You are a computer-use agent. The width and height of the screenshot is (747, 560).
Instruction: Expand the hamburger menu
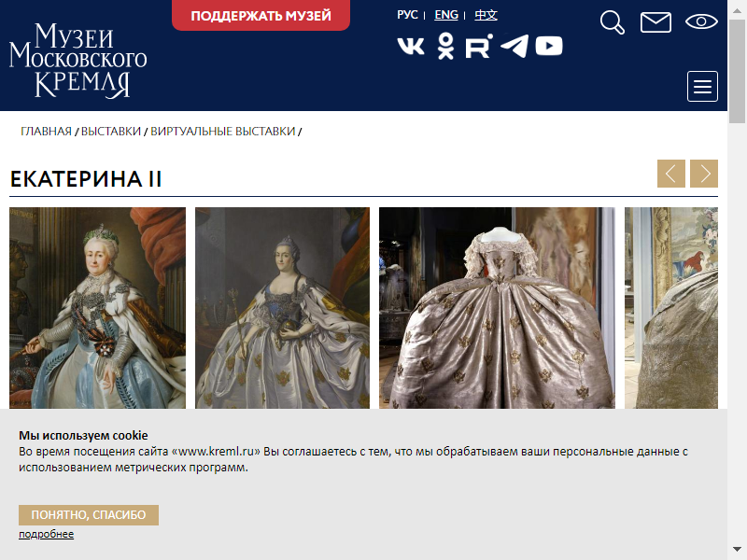tap(702, 86)
